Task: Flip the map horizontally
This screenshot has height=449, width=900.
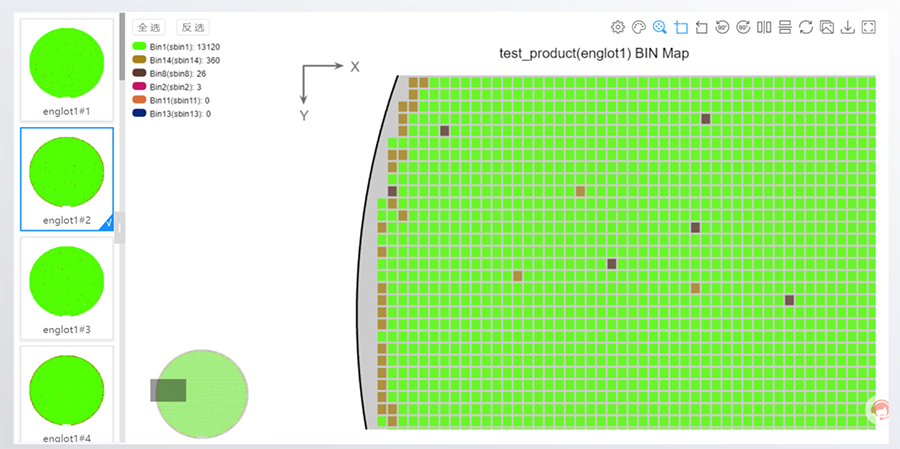Action: [x=764, y=27]
